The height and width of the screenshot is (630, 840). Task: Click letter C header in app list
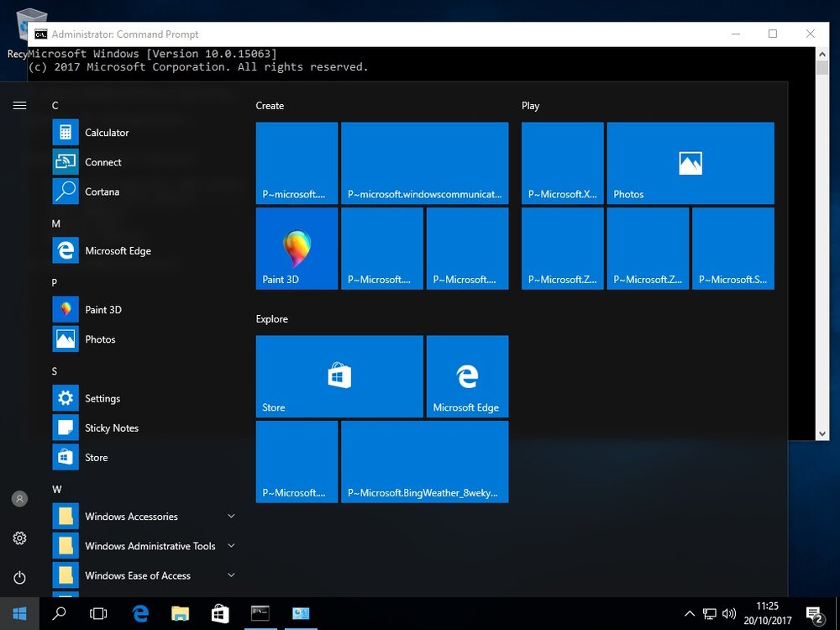(x=55, y=106)
